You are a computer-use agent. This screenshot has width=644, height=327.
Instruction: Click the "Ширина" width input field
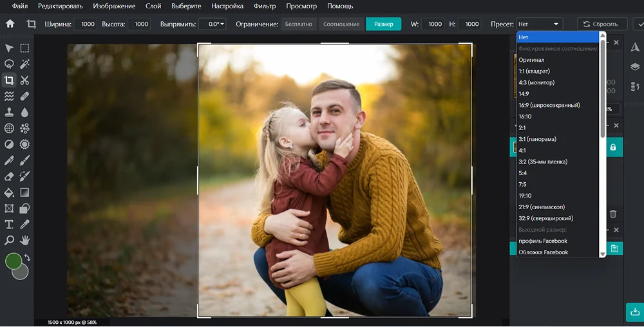tap(86, 24)
